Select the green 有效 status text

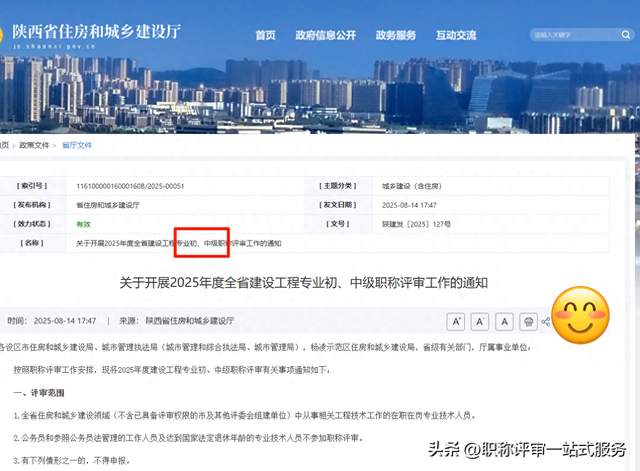(83, 224)
